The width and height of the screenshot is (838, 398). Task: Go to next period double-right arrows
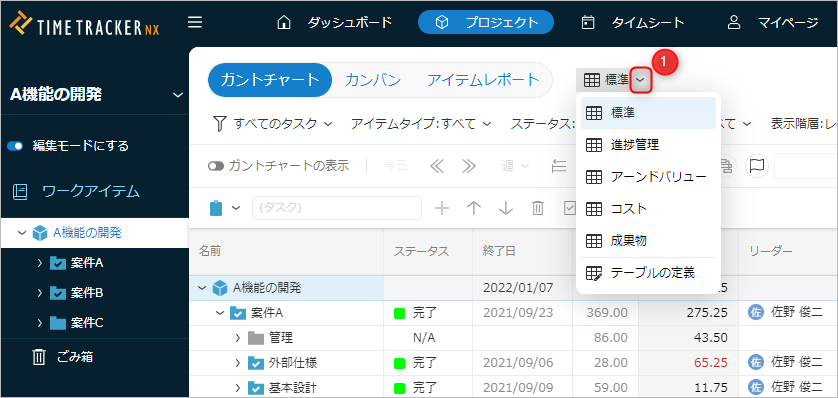point(469,166)
